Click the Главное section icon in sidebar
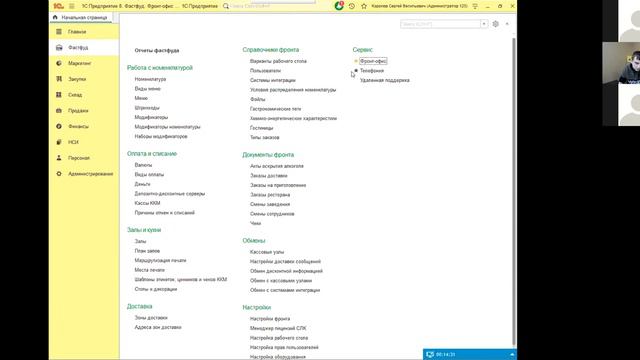The width and height of the screenshot is (640, 360). (59, 31)
